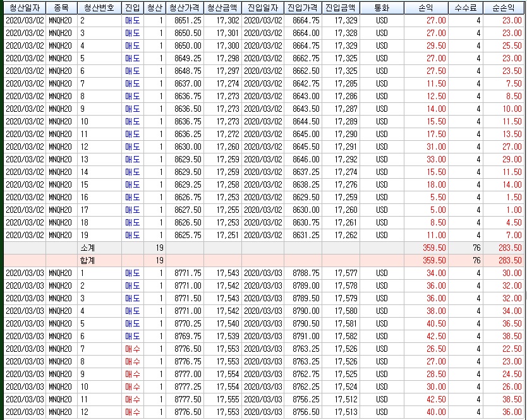Click entry amount 17,577

click(x=346, y=273)
